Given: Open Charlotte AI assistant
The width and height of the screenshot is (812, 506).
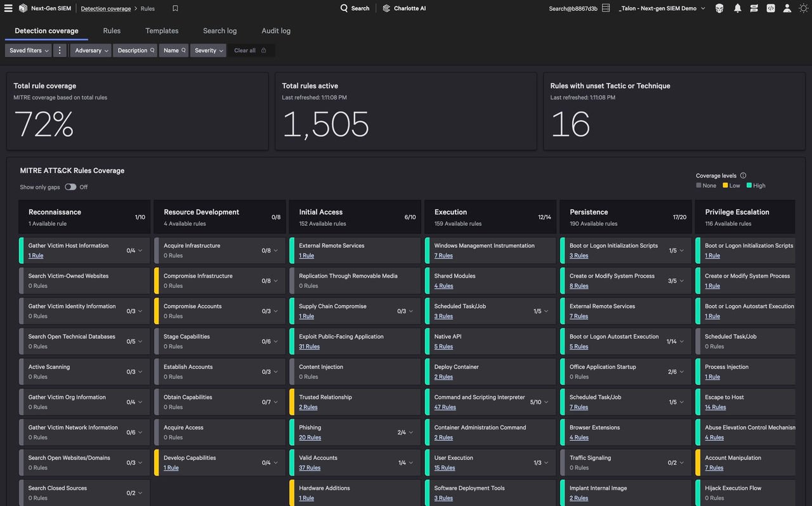Looking at the screenshot, I should tap(404, 8).
